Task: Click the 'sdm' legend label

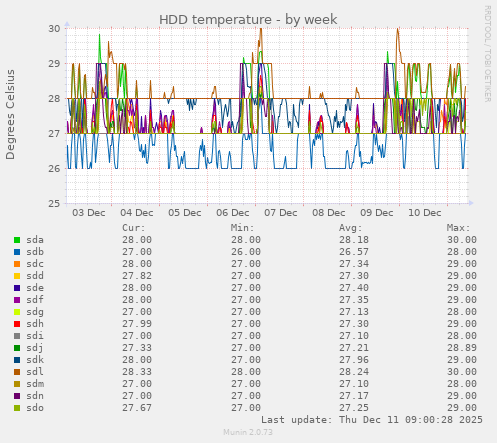Action: (x=35, y=384)
